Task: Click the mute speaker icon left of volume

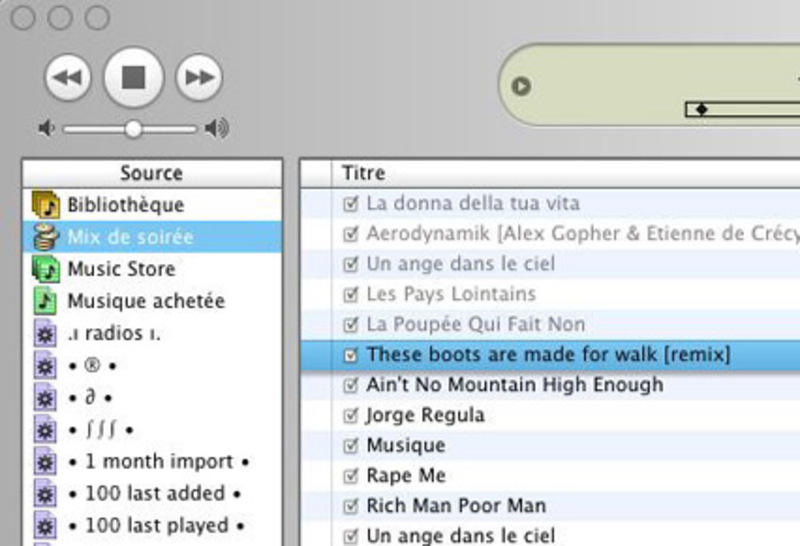Action: click(x=46, y=129)
